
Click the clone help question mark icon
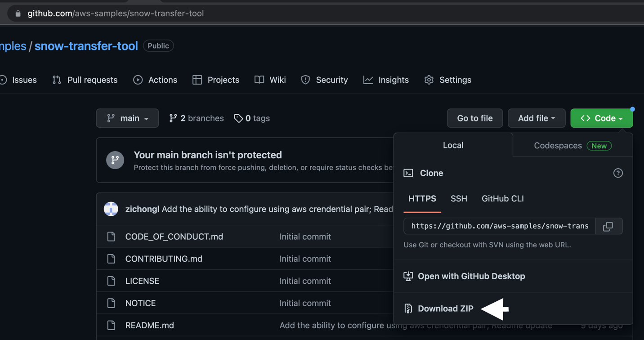(x=618, y=173)
